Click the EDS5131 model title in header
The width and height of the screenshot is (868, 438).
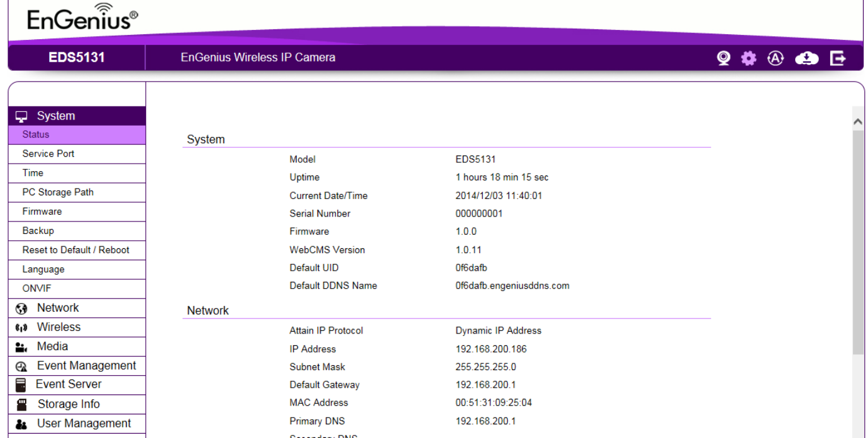point(77,58)
